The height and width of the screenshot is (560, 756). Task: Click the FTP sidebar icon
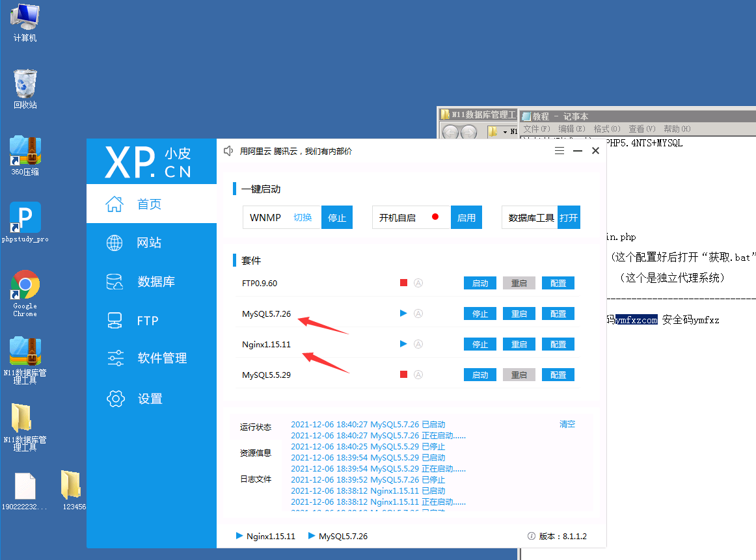115,321
